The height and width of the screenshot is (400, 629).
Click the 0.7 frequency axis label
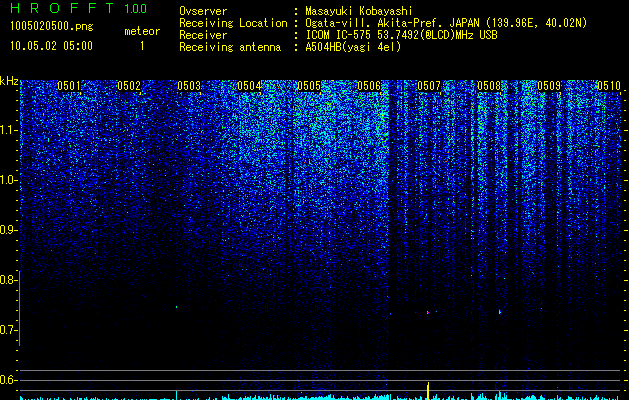[x=8, y=330]
